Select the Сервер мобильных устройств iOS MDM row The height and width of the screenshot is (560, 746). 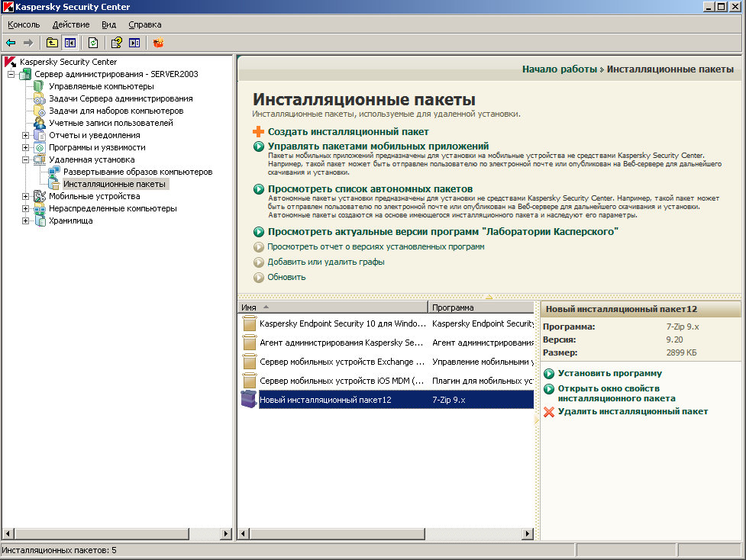[386, 381]
